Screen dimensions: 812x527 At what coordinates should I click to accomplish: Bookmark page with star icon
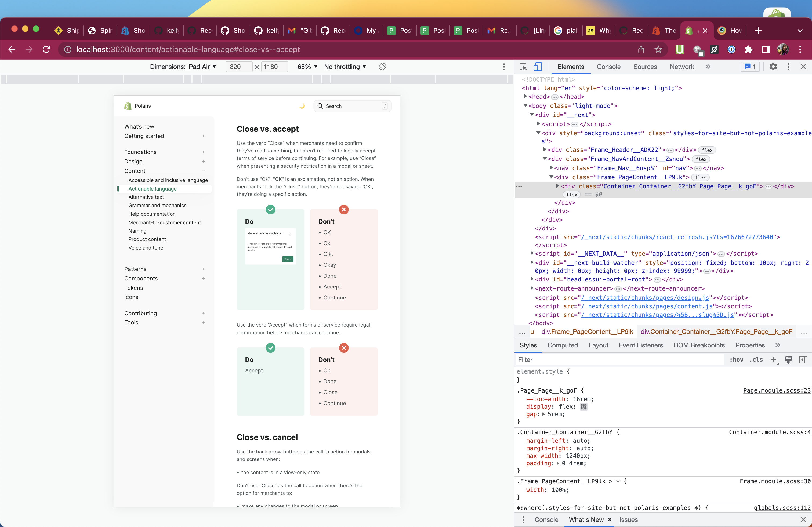(x=658, y=49)
